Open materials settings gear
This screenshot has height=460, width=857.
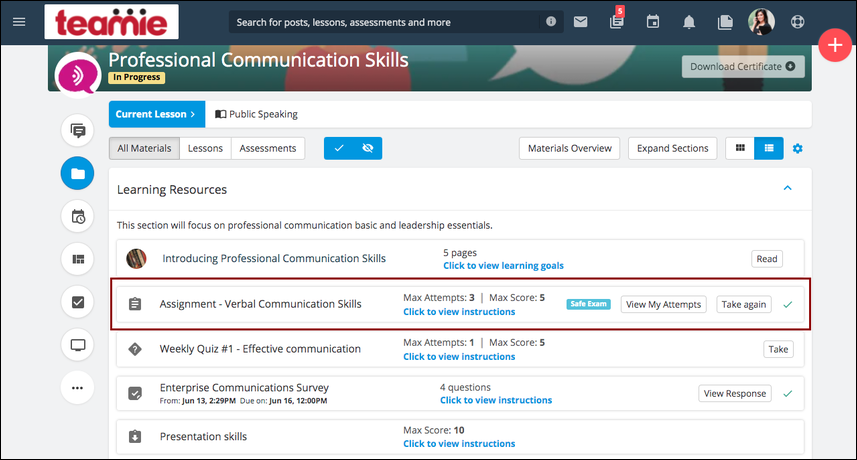[797, 149]
